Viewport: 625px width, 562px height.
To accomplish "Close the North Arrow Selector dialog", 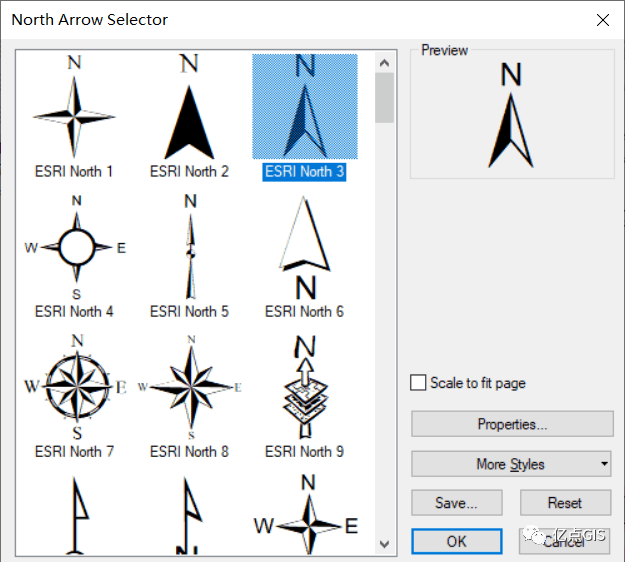I will [603, 20].
